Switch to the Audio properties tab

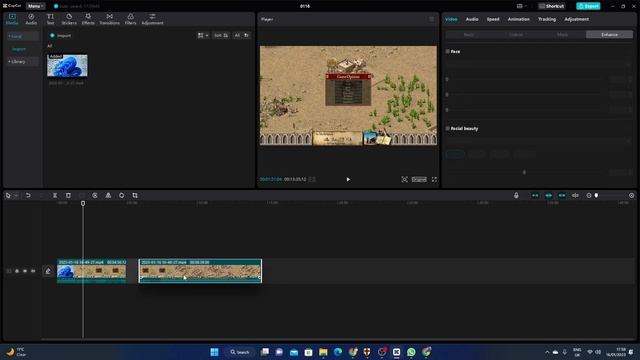[472, 19]
